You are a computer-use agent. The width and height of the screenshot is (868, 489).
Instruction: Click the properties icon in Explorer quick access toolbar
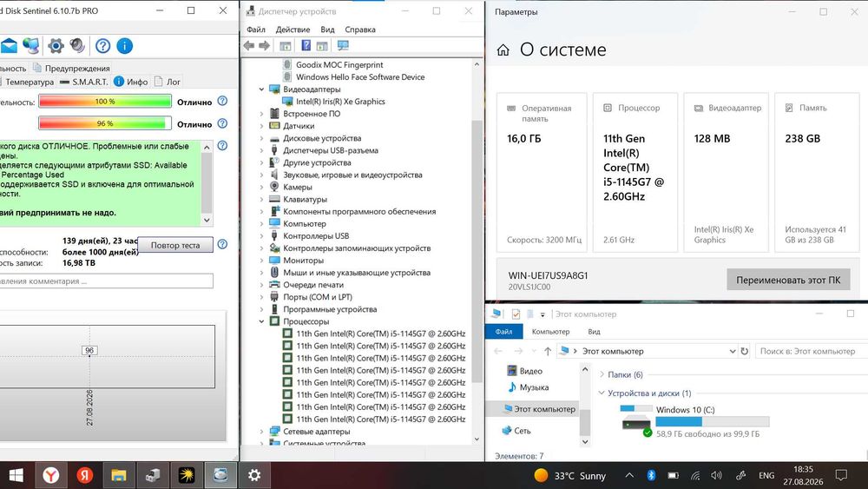point(516,314)
